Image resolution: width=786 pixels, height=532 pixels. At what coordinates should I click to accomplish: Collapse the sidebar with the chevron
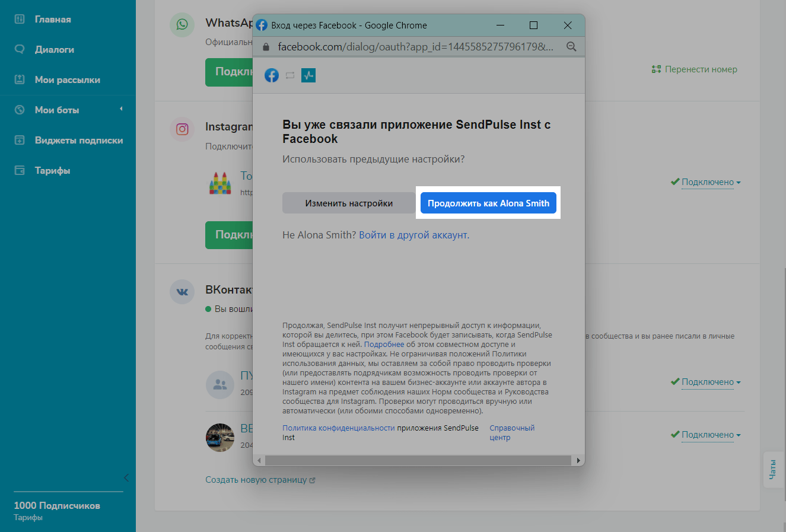coord(126,478)
